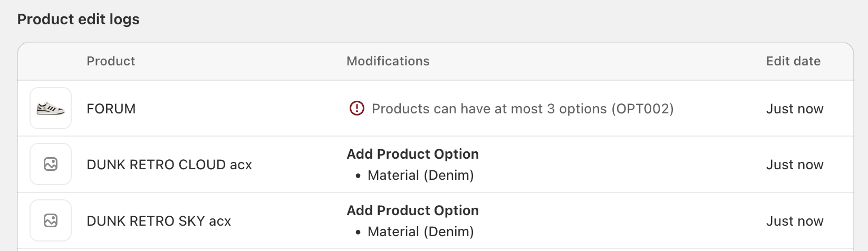
Task: Click the FORUM sneaker thumbnail
Action: click(x=51, y=109)
